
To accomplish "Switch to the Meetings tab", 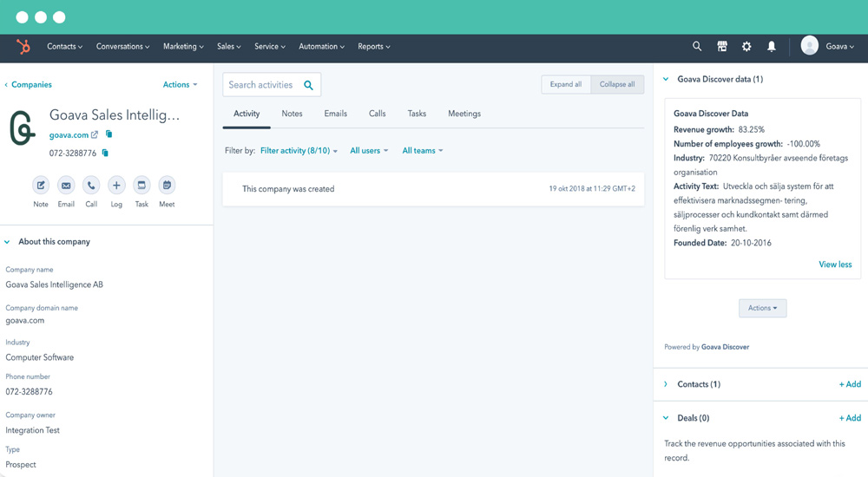I will [x=464, y=114].
